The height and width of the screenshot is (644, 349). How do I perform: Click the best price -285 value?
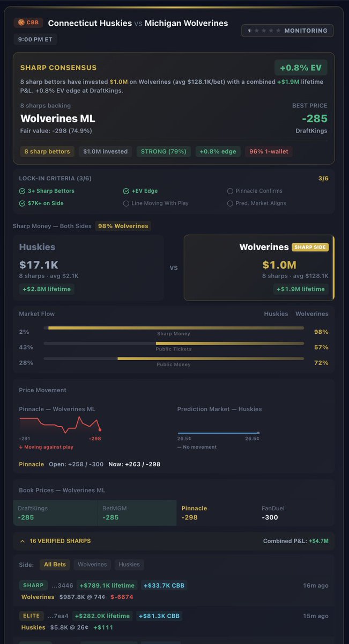click(314, 118)
